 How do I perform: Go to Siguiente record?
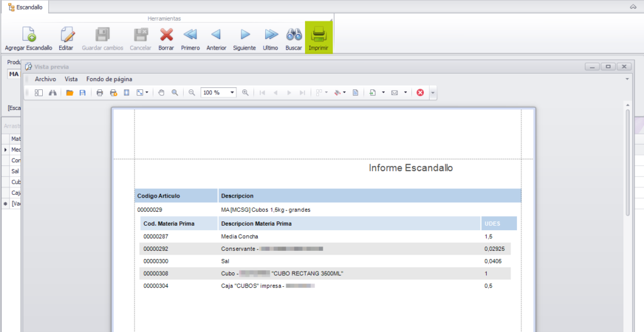(245, 35)
